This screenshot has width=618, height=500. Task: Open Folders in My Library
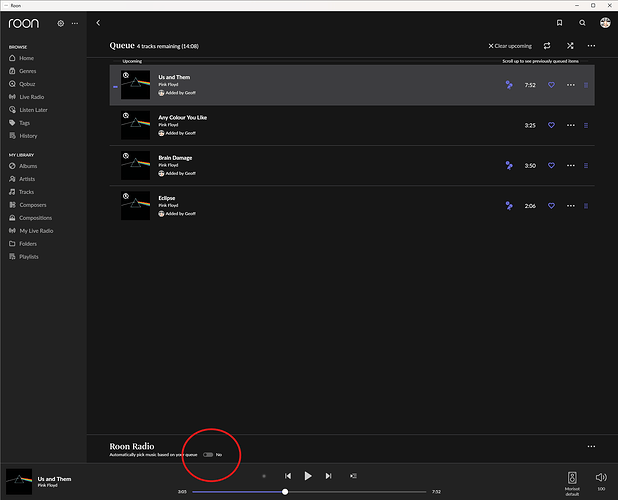click(23, 244)
